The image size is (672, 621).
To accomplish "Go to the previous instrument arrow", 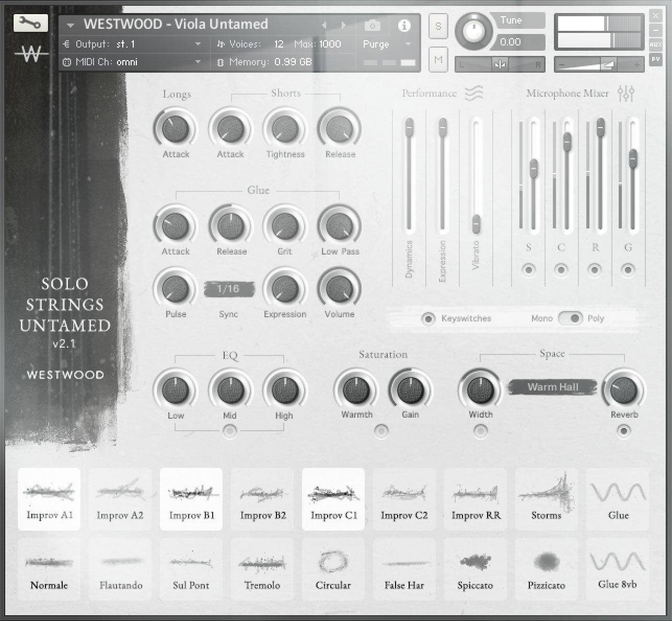I will (324, 25).
